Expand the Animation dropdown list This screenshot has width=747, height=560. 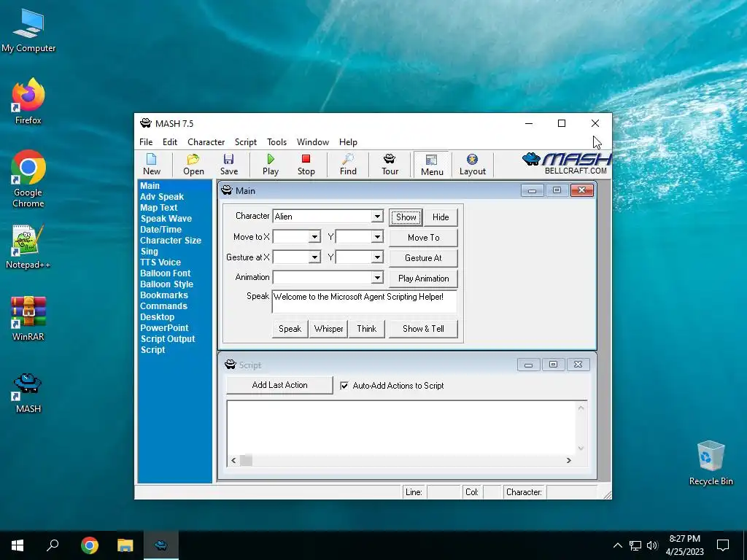click(x=377, y=277)
